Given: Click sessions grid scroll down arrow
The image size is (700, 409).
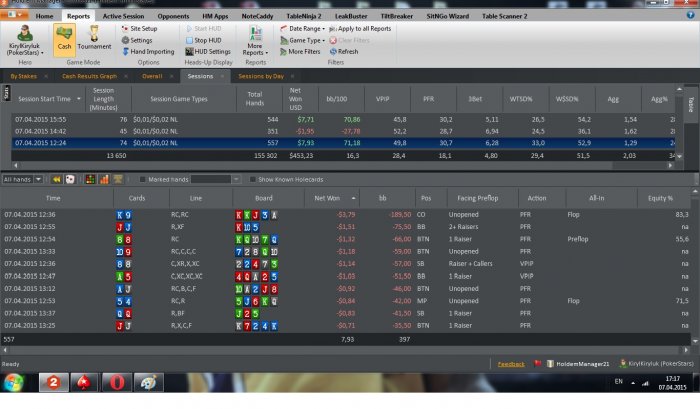Looking at the screenshot, I should (679, 157).
